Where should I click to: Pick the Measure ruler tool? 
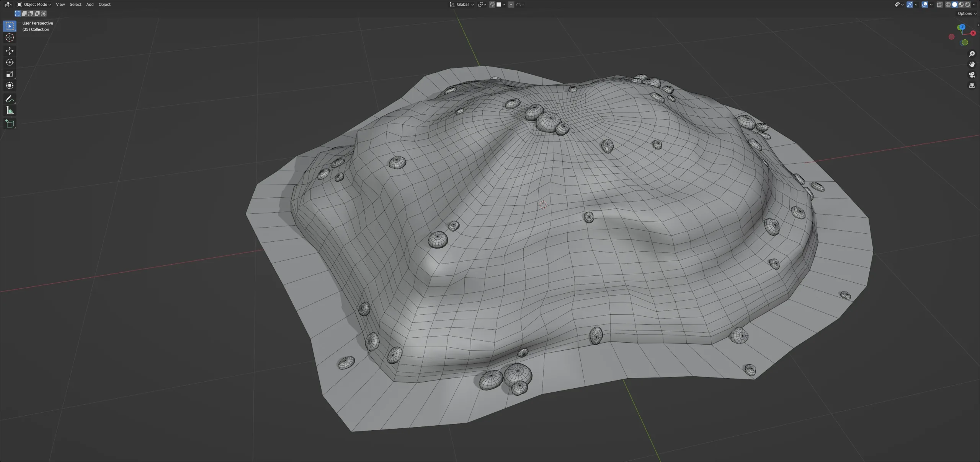click(10, 111)
